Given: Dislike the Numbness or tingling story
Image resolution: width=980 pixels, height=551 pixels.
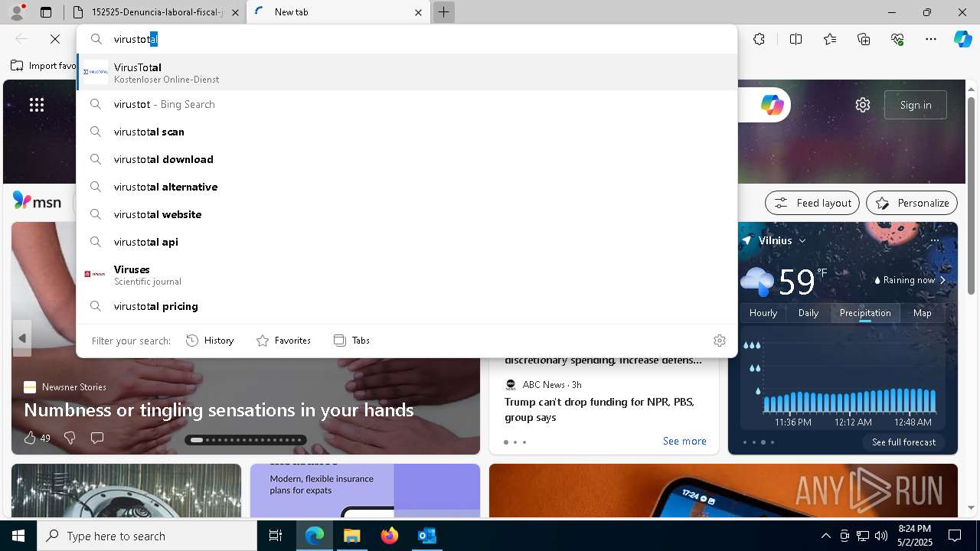Looking at the screenshot, I should click(x=70, y=438).
